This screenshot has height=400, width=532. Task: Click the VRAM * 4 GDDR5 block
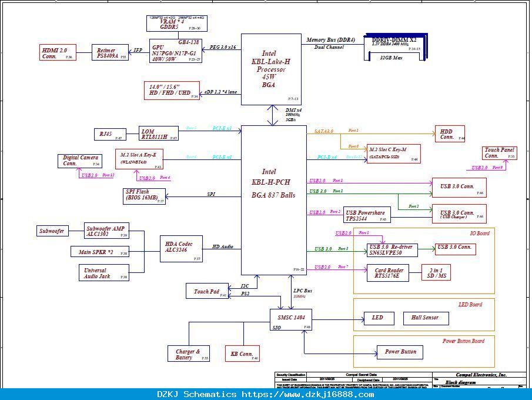(x=177, y=24)
